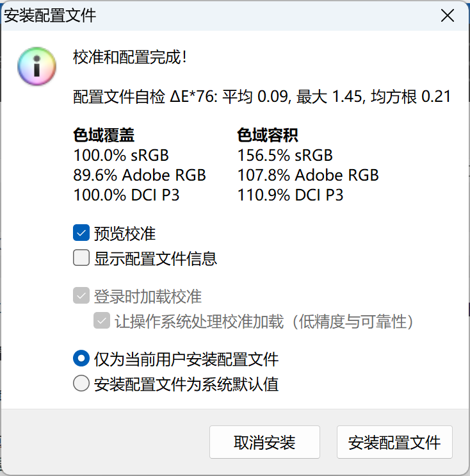Click the 156.5% sRGB volume value

(285, 155)
